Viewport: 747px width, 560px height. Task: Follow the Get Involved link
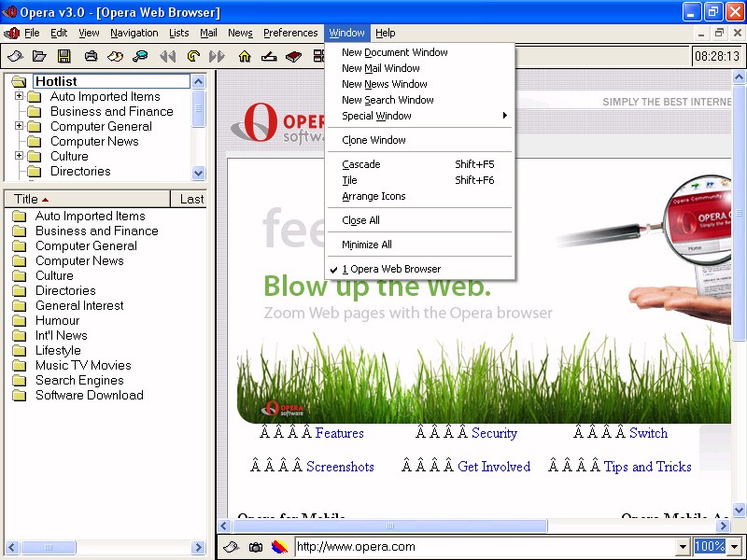coord(494,466)
